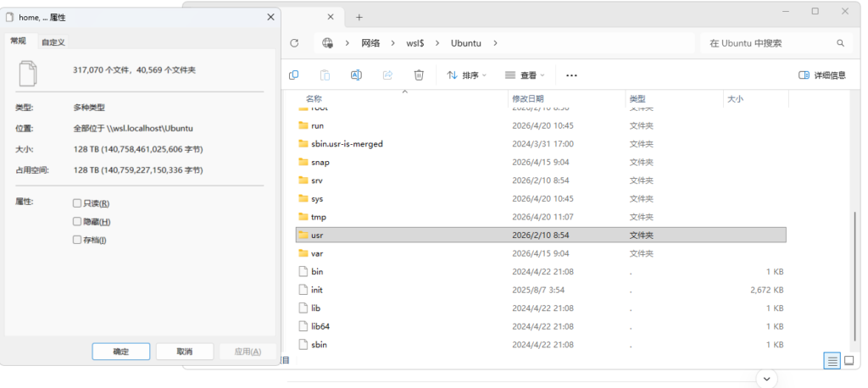Tick the 存档(I) archive checkbox

pyautogui.click(x=77, y=241)
